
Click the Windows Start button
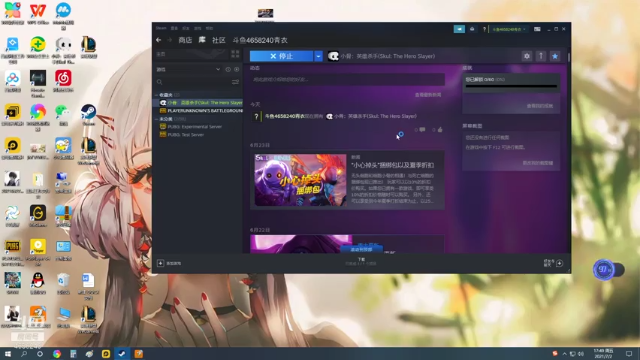click(8, 354)
